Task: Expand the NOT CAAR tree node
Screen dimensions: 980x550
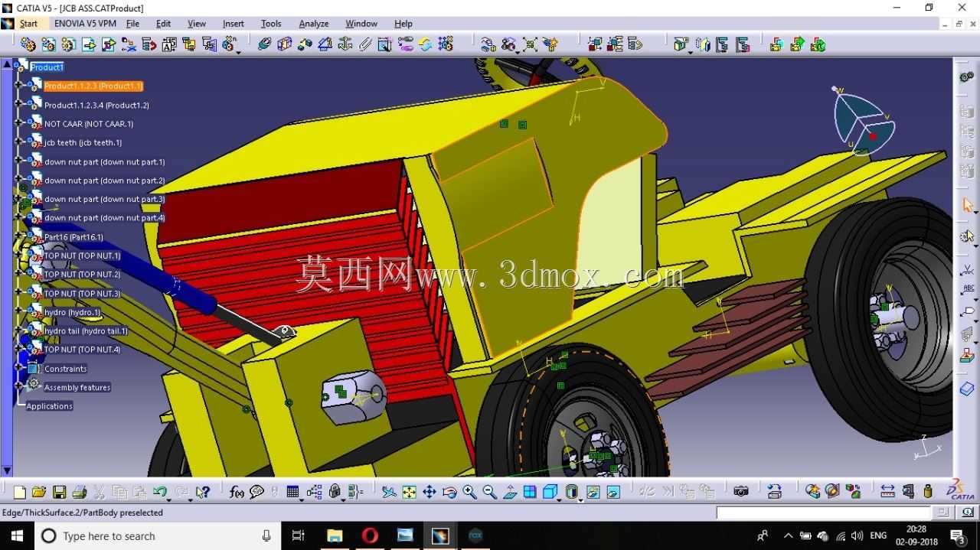Action: pyautogui.click(x=18, y=123)
